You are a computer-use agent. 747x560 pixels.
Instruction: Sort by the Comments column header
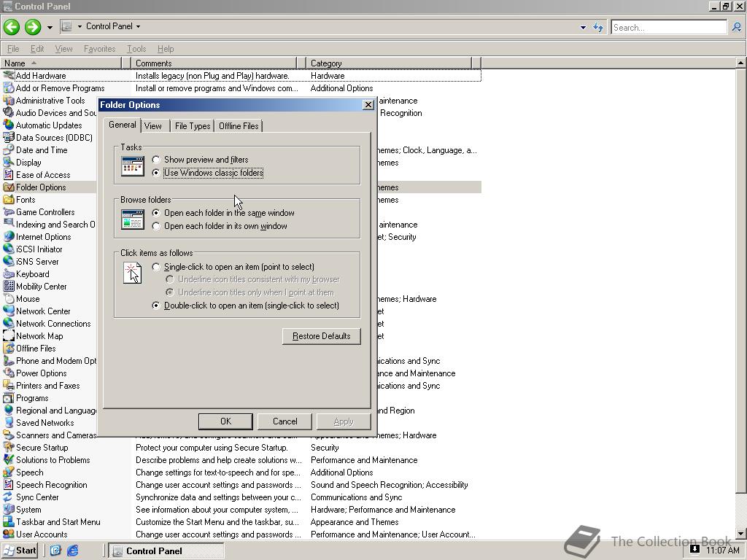214,63
